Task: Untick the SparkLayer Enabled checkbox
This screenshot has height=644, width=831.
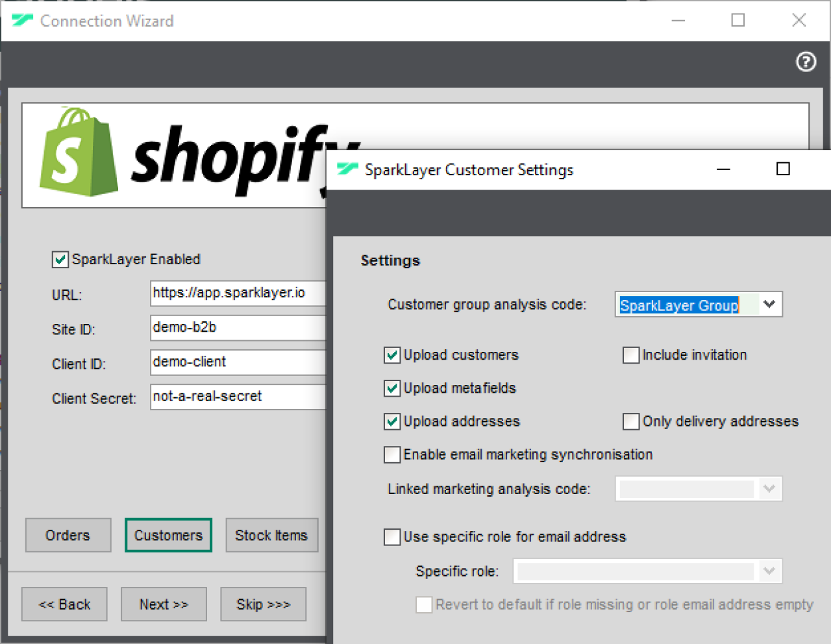Action: [60, 260]
